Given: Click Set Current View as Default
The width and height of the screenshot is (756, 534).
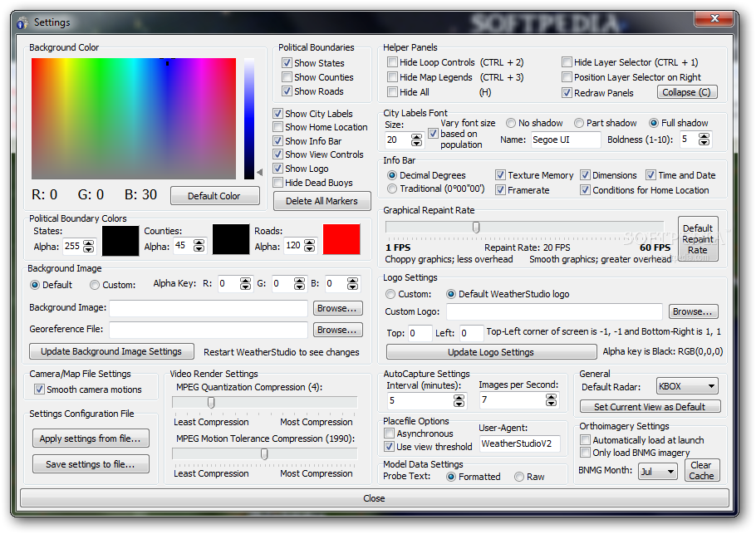Looking at the screenshot, I should point(650,407).
